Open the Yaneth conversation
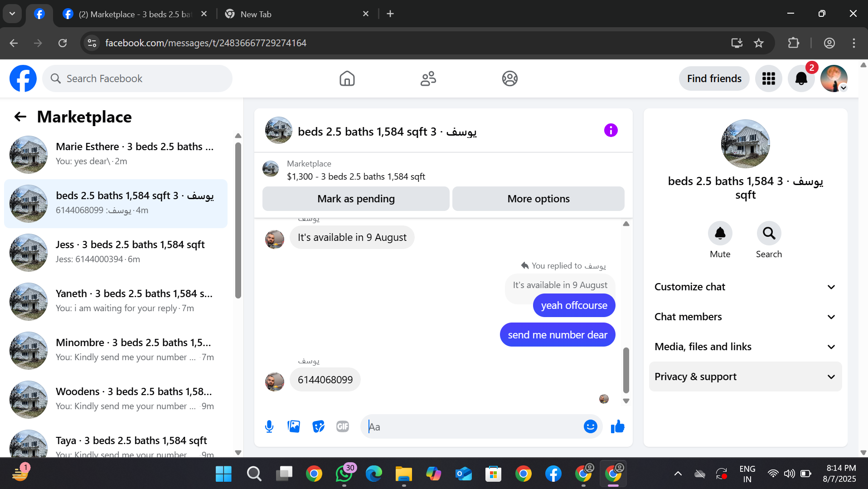The width and height of the screenshot is (868, 489). pyautogui.click(x=116, y=302)
